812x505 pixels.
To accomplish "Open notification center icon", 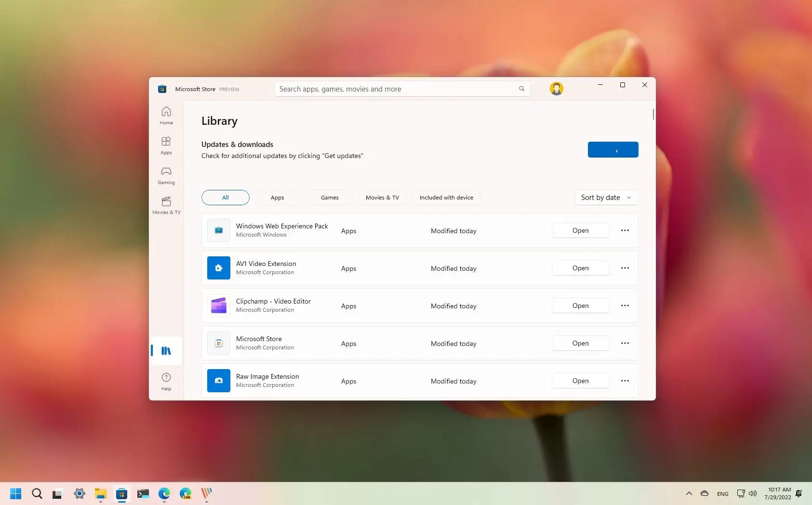I will click(799, 493).
